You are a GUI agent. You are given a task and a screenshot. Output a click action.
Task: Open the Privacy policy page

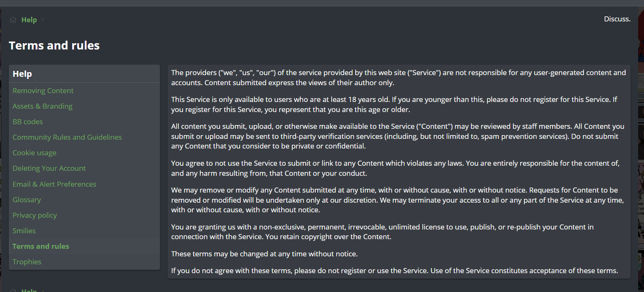34,215
